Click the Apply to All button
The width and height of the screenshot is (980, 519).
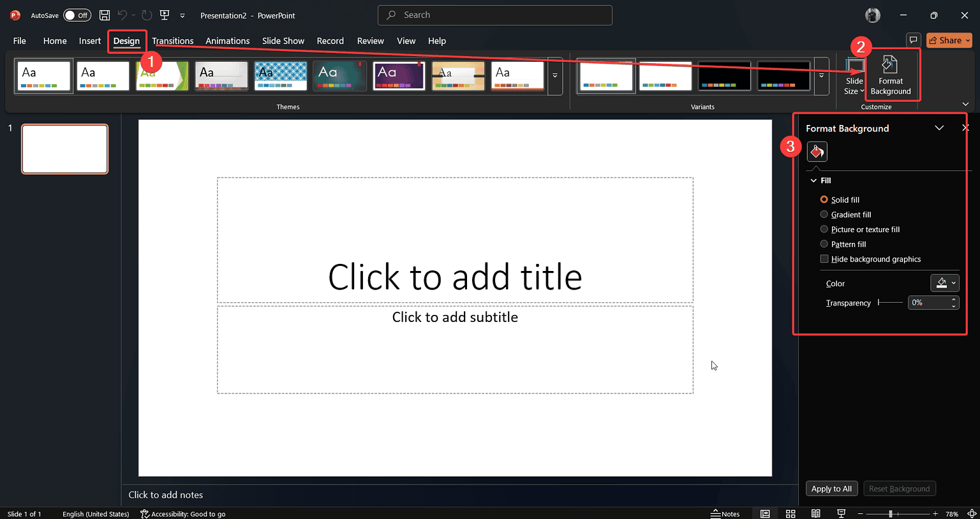click(831, 488)
